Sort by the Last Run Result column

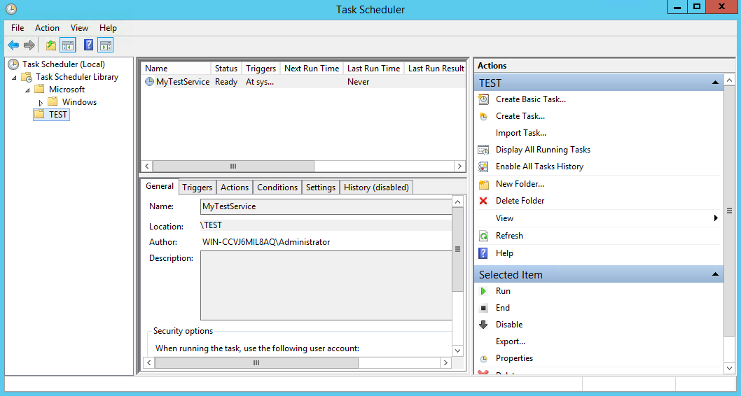click(436, 69)
